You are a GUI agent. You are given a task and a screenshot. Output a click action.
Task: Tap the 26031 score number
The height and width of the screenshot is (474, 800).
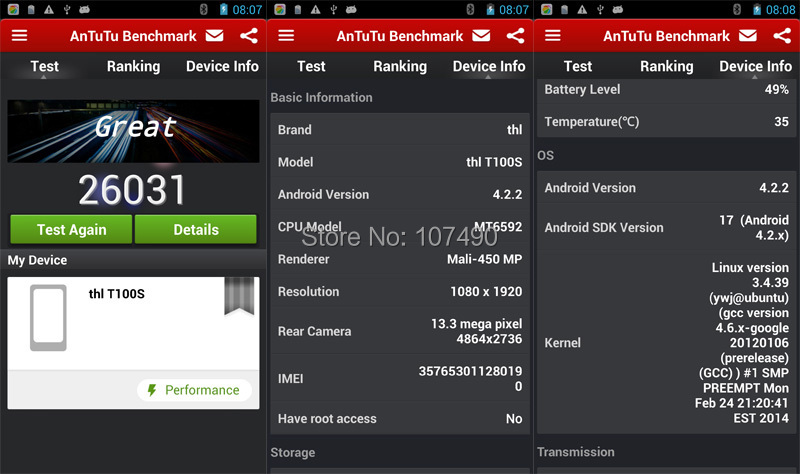(132, 190)
